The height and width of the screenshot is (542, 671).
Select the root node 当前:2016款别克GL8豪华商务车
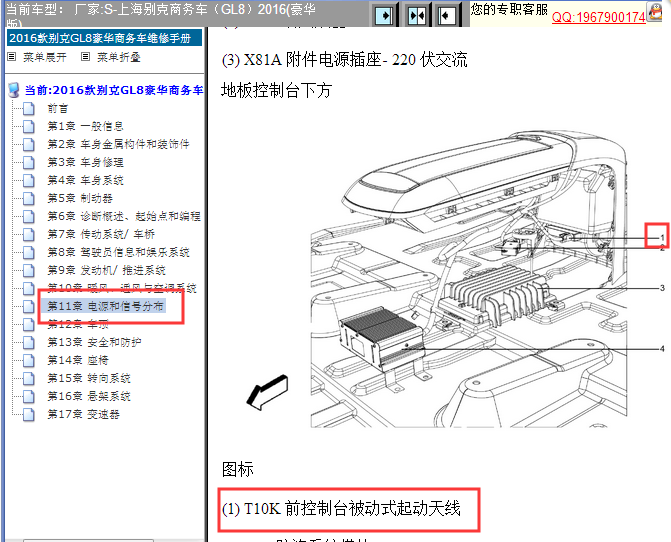point(113,90)
